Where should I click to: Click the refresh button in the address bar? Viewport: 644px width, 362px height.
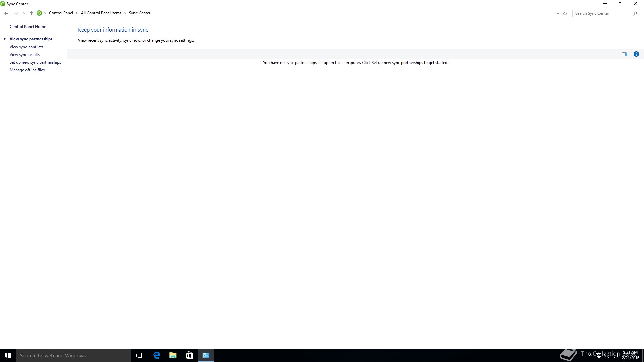point(565,13)
